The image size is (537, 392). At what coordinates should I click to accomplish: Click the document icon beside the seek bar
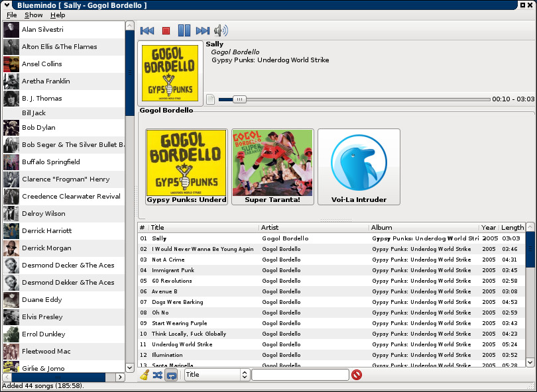pyautogui.click(x=211, y=99)
